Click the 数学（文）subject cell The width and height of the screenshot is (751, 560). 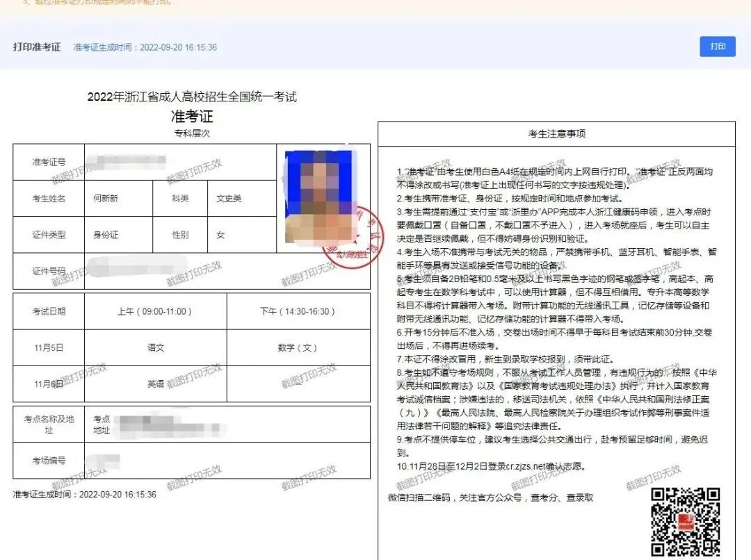click(298, 347)
